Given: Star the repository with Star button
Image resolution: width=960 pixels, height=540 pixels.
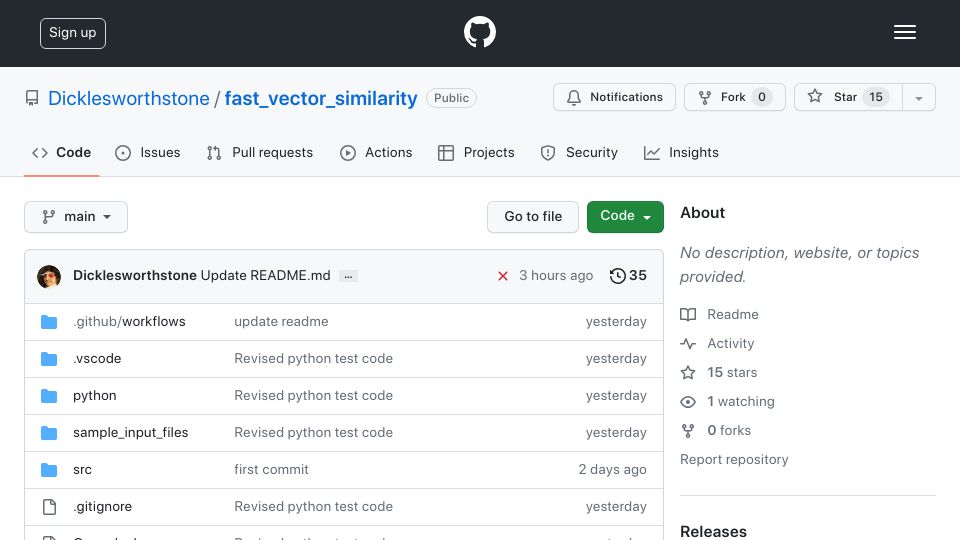Looking at the screenshot, I should 848,97.
